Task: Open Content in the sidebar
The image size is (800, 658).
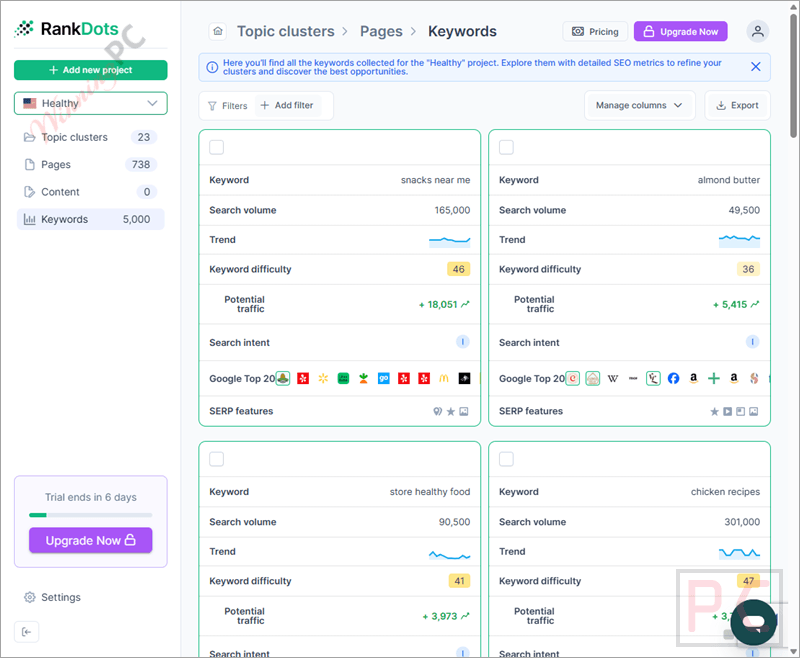Action: [x=91, y=192]
